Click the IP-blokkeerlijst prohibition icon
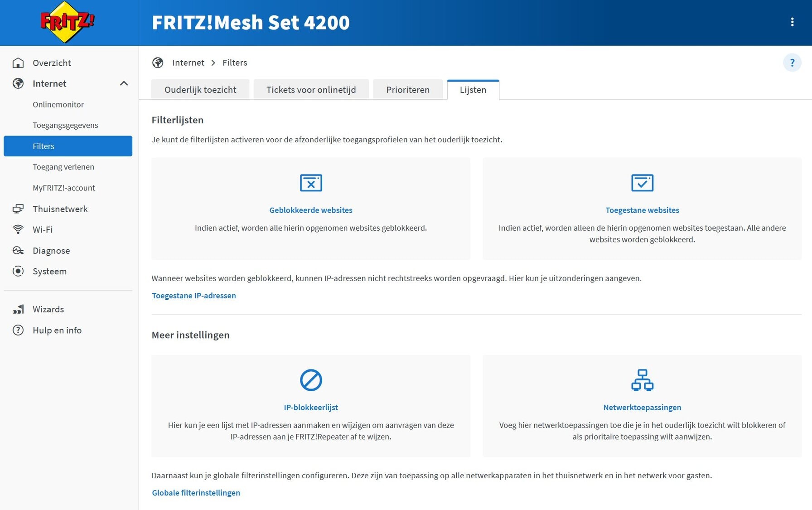 click(x=311, y=380)
